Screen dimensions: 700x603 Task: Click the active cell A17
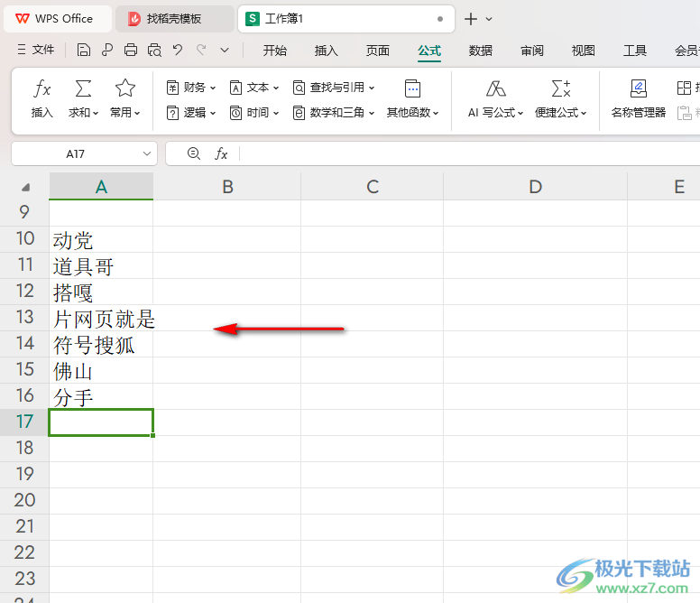click(x=101, y=422)
